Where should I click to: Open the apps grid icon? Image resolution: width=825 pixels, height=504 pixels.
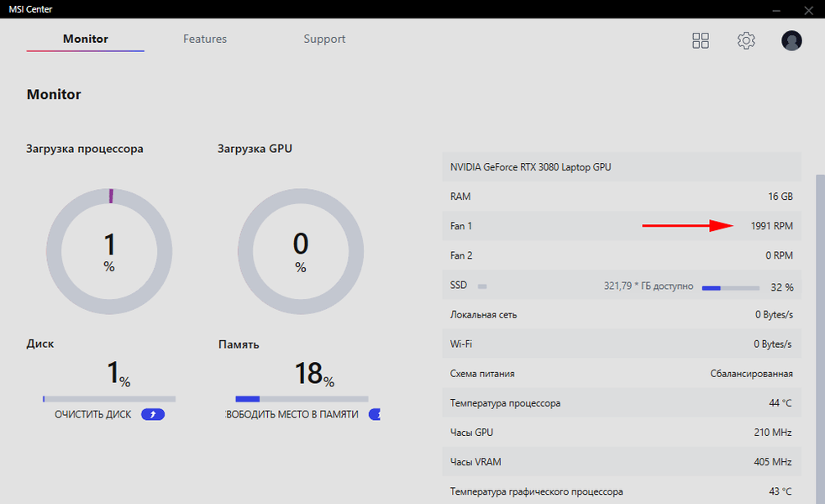pyautogui.click(x=701, y=40)
